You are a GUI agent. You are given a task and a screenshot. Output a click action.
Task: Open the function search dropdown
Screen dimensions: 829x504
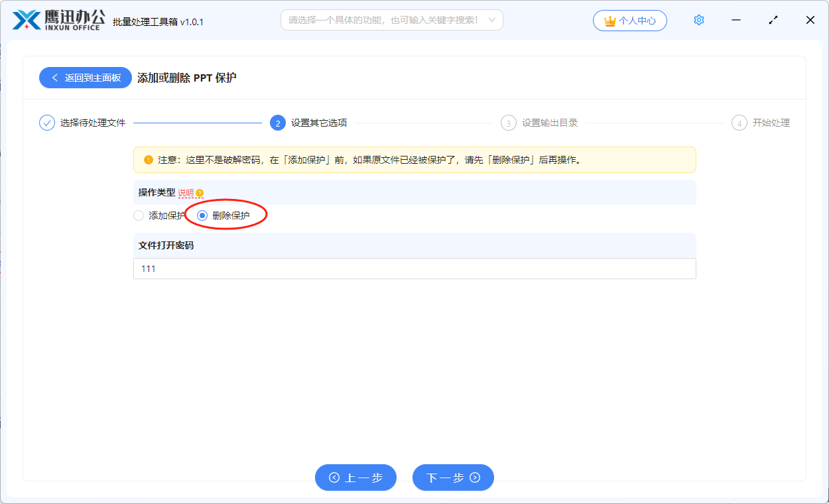coord(392,20)
